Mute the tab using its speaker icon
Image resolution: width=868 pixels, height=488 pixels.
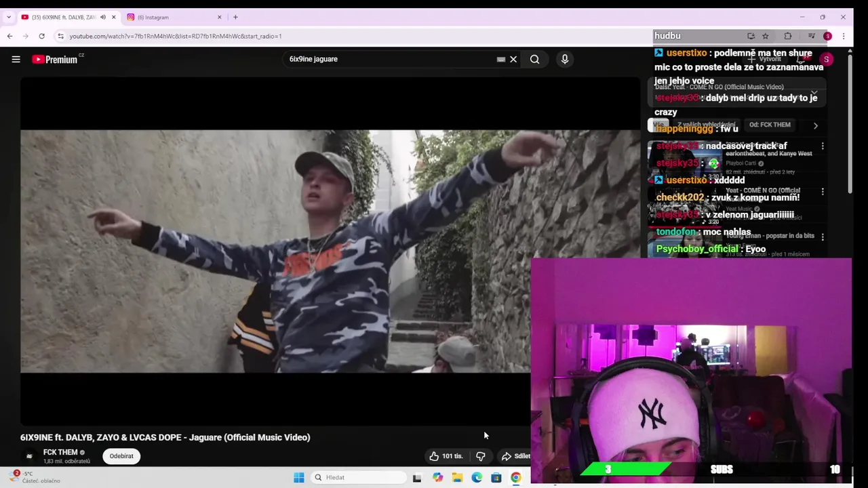pyautogui.click(x=103, y=17)
